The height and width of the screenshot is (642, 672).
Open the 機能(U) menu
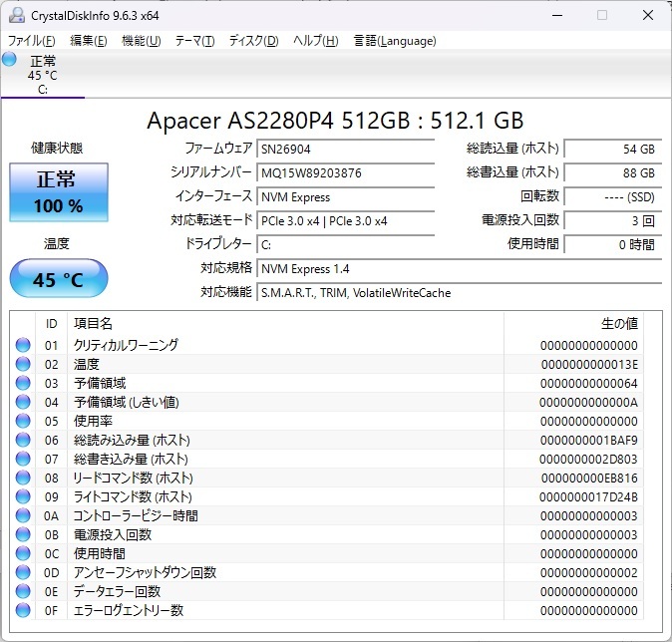coord(141,41)
